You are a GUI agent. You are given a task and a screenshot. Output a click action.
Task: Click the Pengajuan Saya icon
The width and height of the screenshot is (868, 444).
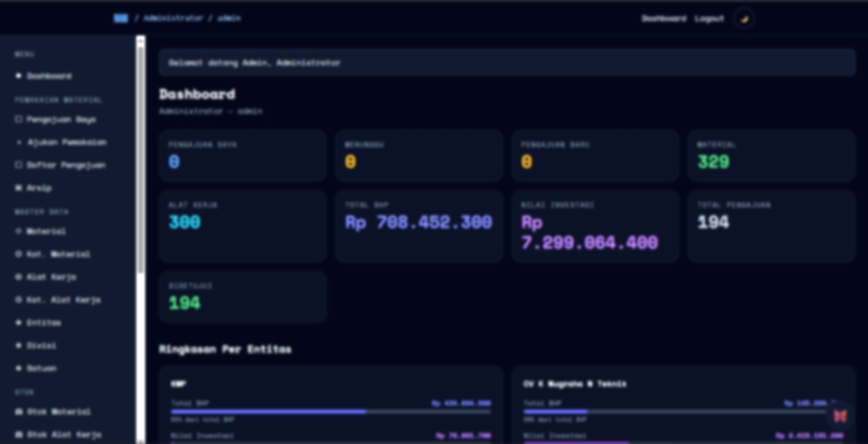point(18,119)
